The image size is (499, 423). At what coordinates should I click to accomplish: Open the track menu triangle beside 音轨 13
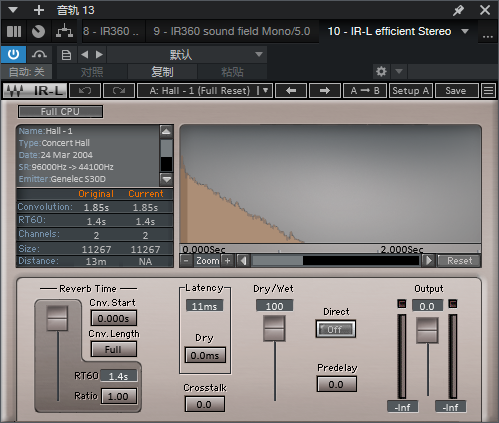pyautogui.click(x=13, y=10)
